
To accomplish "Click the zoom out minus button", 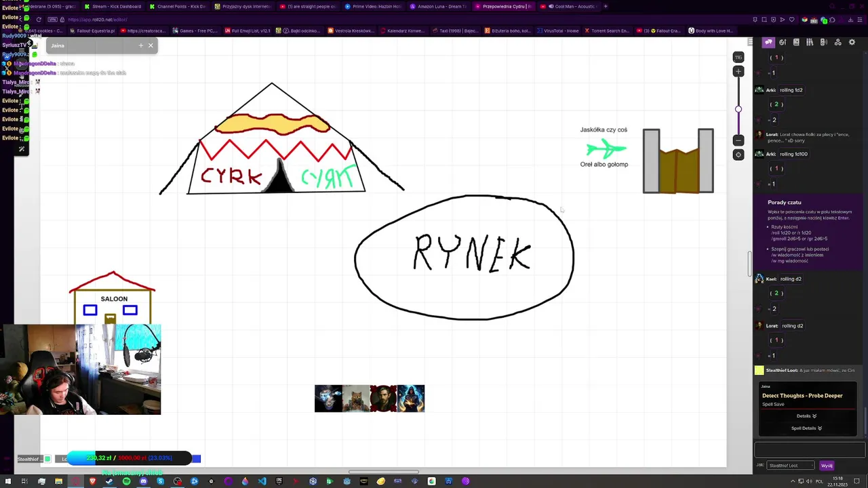I will click(738, 140).
